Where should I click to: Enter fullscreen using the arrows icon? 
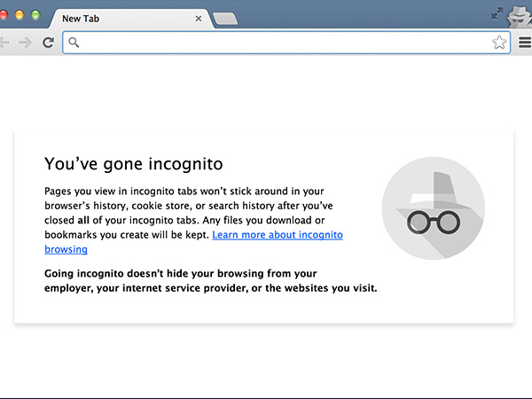tap(497, 12)
